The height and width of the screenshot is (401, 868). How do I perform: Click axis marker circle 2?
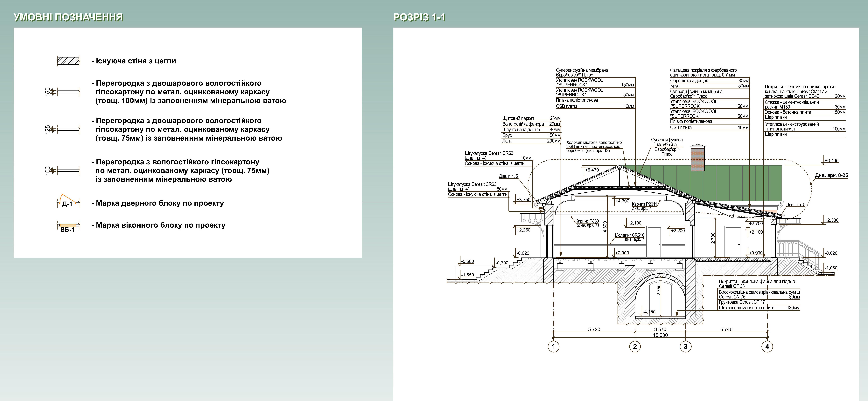tap(635, 346)
